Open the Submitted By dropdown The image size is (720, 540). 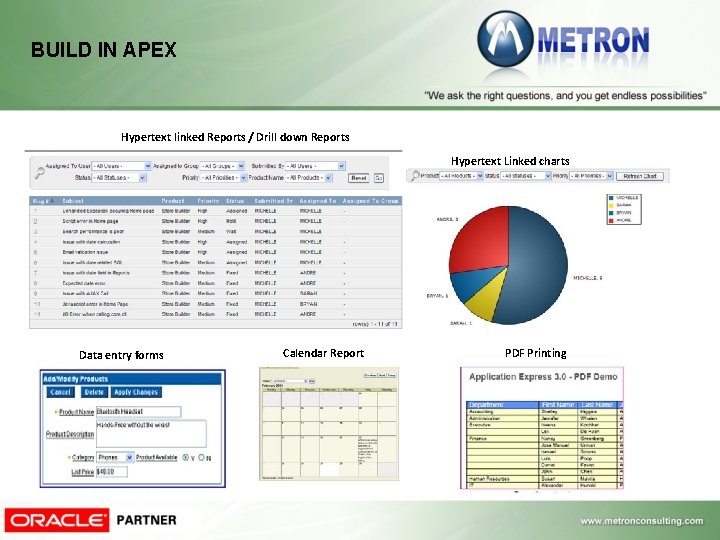click(x=315, y=166)
